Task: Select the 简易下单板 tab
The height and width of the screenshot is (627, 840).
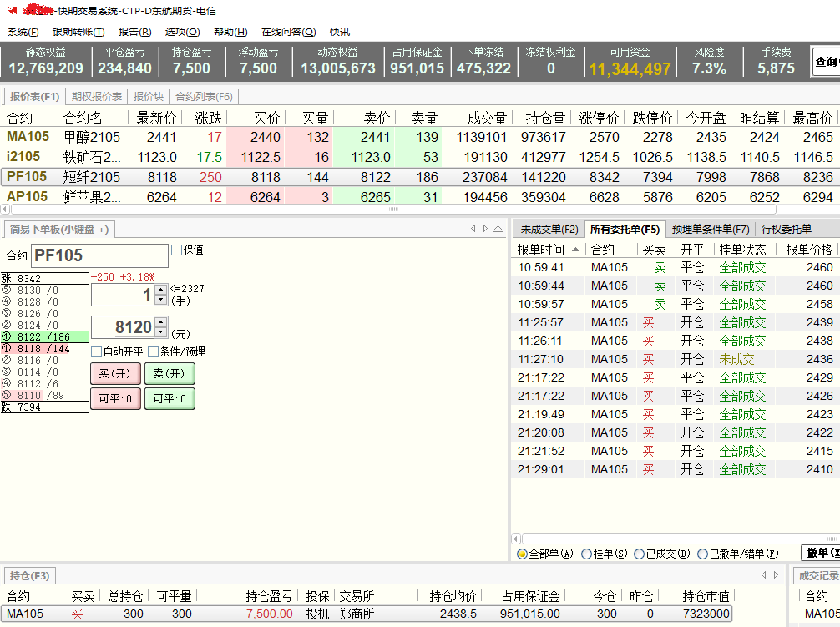Action: coord(59,229)
